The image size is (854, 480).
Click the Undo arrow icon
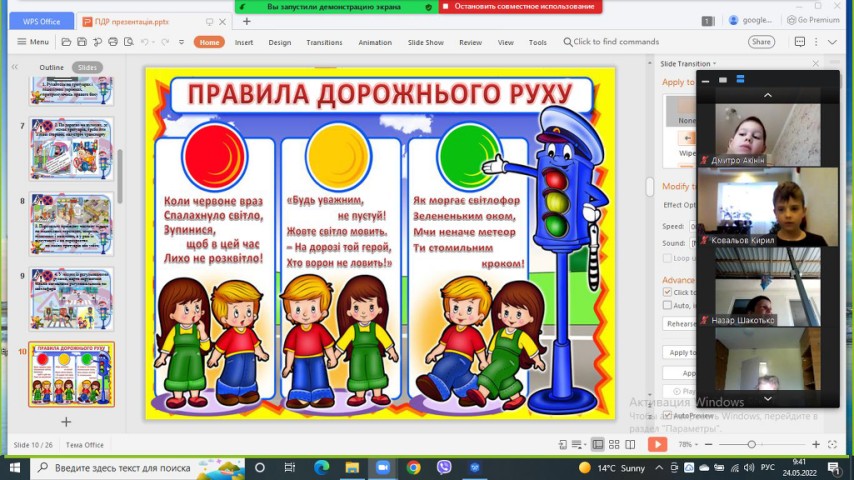146,42
